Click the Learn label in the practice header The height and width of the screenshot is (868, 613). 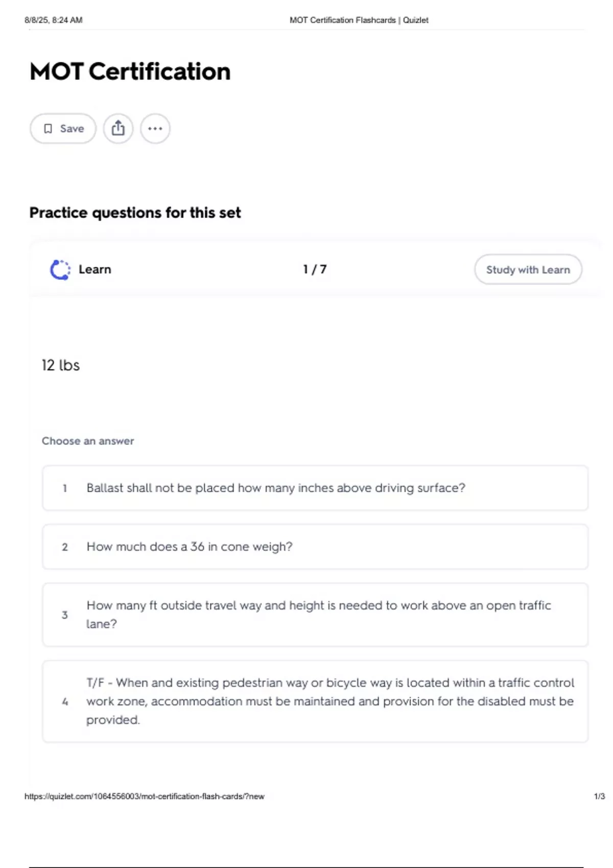tap(95, 270)
